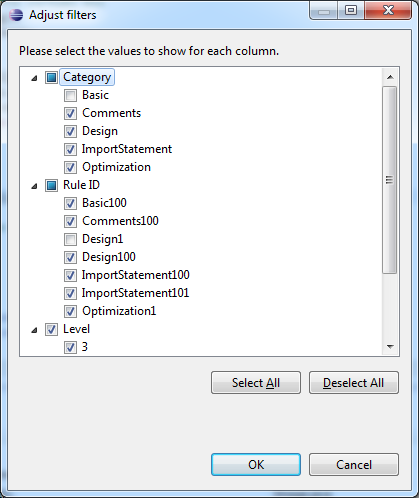Uncheck ImportStatement101 checkbox
The image size is (419, 498).
click(70, 293)
